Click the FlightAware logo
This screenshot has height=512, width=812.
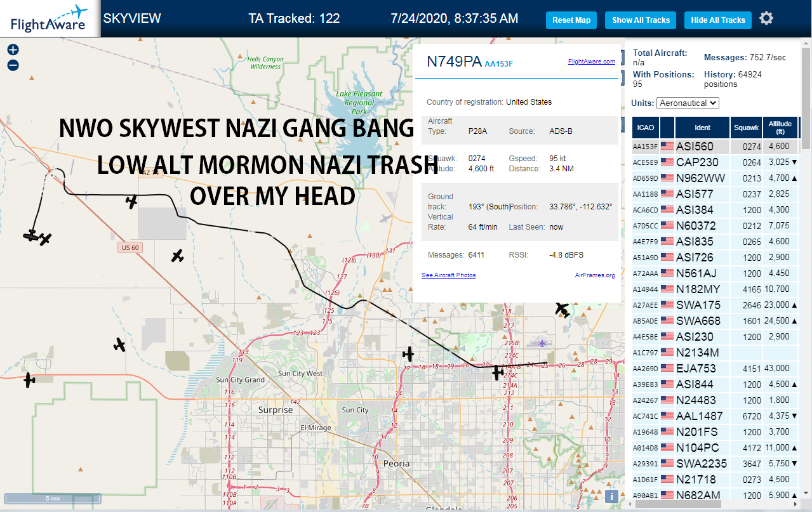click(49, 18)
